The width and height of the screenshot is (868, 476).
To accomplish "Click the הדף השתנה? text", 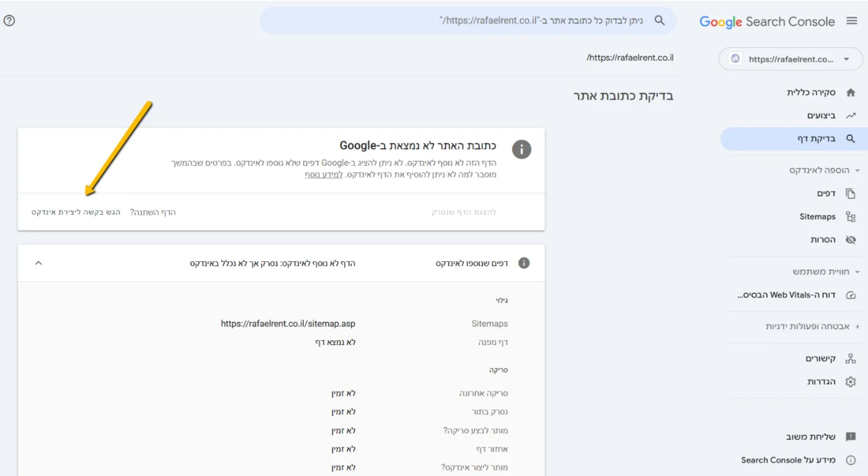I will pyautogui.click(x=153, y=212).
